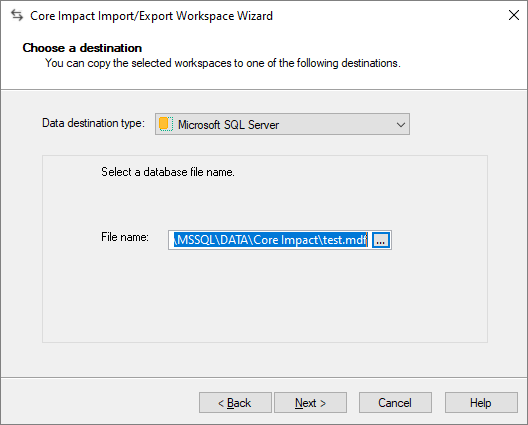Expand the dropdown chevron for destination type
The image size is (528, 425).
coord(401,125)
